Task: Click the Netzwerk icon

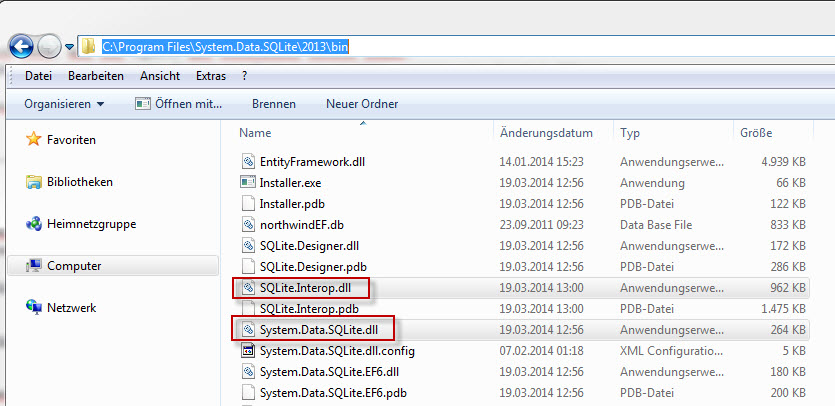Action: pos(34,307)
